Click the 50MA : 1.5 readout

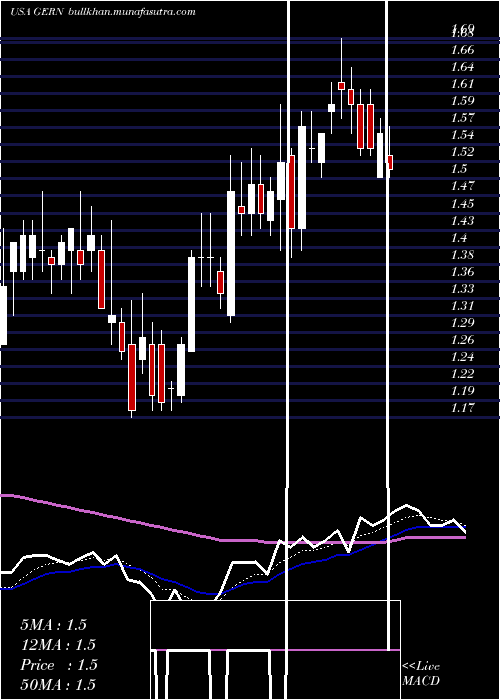point(58,684)
